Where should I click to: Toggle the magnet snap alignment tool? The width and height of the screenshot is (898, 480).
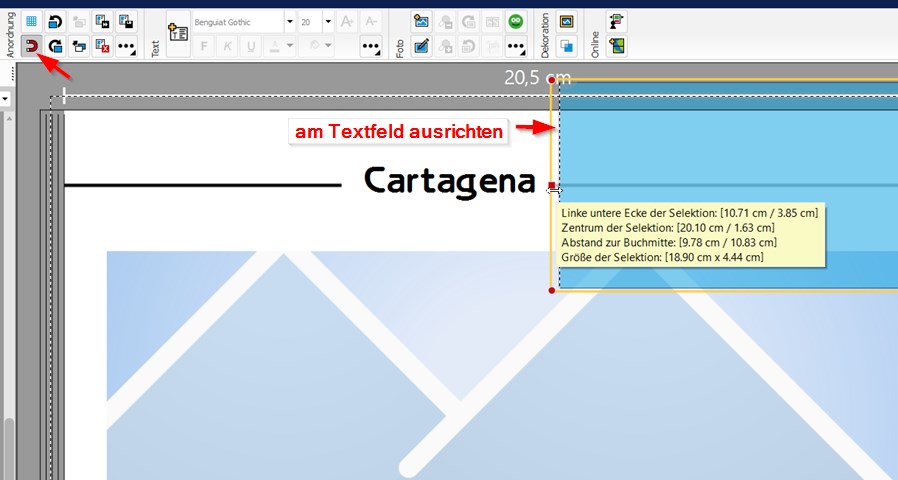point(32,46)
